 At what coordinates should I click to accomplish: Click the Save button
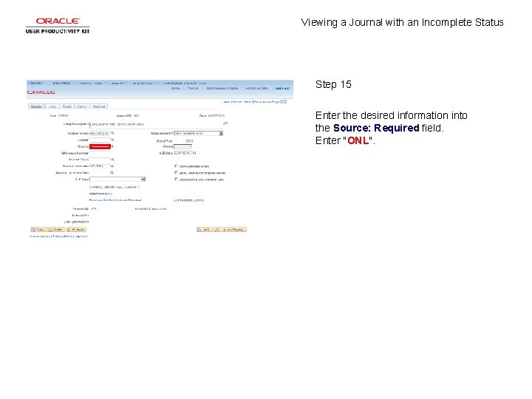point(38,230)
